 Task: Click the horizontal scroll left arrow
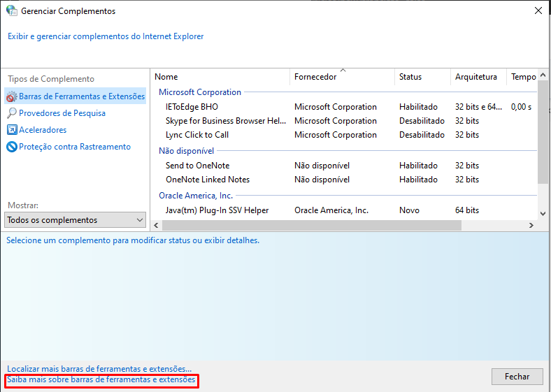pyautogui.click(x=157, y=226)
